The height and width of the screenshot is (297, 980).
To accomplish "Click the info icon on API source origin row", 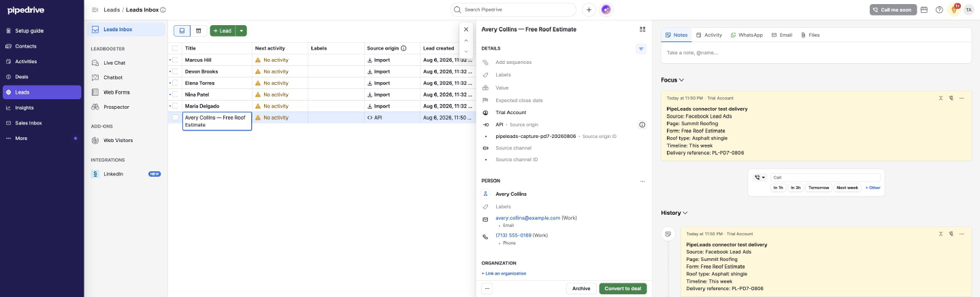I will 642,125.
